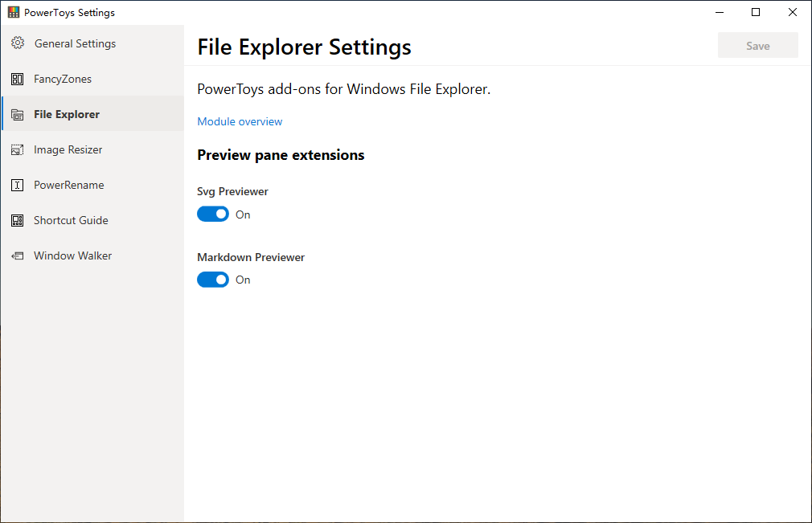The height and width of the screenshot is (523, 812).
Task: Click the FancyZones layout icon
Action: 17,80
